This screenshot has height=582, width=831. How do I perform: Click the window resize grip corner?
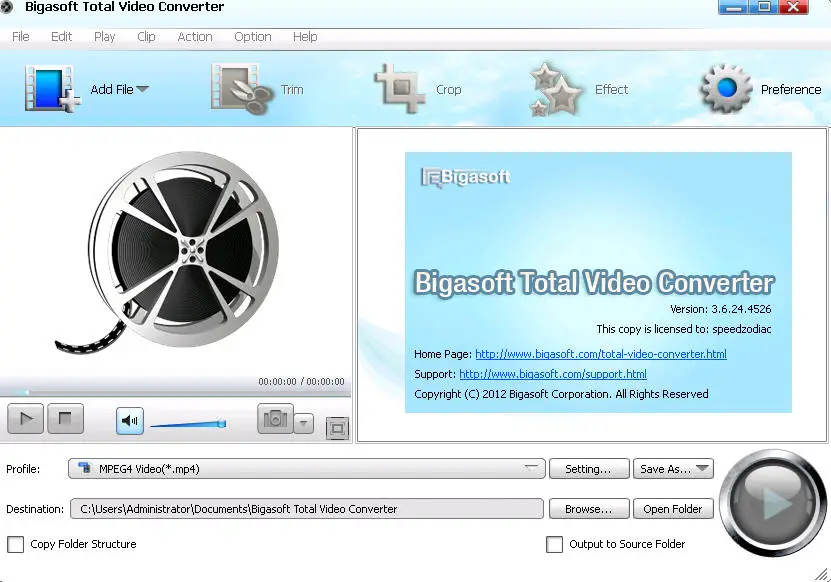(x=822, y=574)
